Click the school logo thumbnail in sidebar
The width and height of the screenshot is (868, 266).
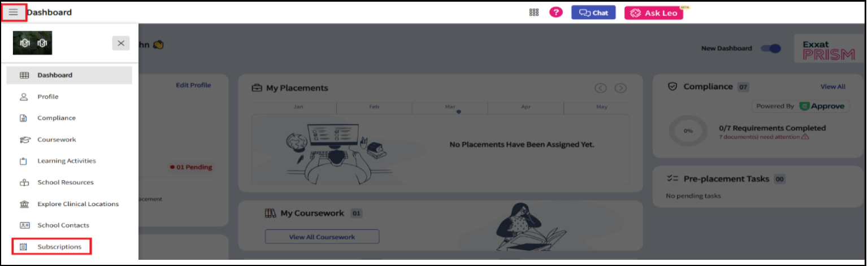(x=32, y=43)
